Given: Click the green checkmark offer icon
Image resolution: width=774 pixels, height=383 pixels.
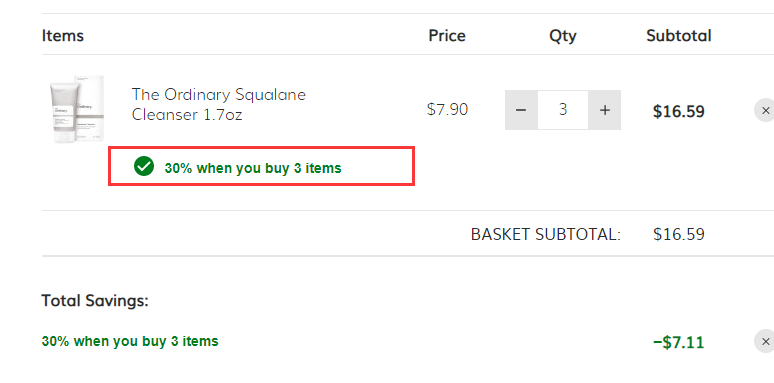Looking at the screenshot, I should pyautogui.click(x=144, y=166).
